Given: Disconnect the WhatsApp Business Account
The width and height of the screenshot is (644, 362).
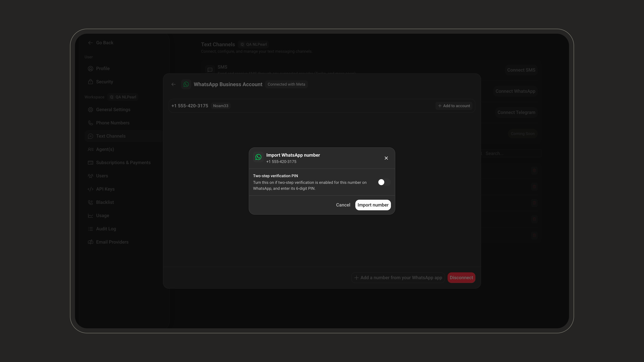Looking at the screenshot, I should (461, 278).
